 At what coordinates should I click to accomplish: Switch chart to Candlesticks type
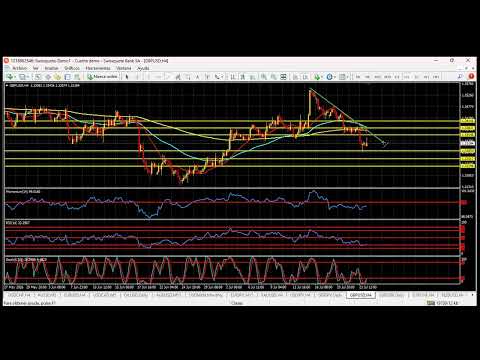click(242, 77)
